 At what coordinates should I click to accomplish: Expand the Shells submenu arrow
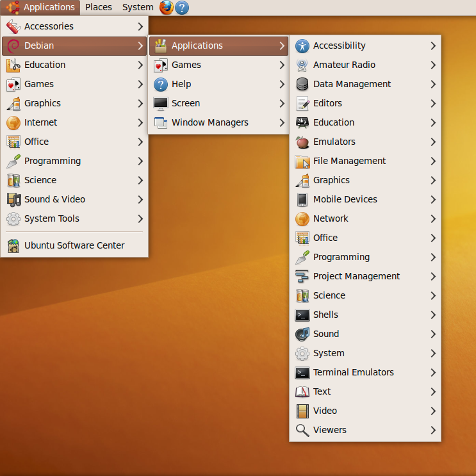(x=433, y=315)
